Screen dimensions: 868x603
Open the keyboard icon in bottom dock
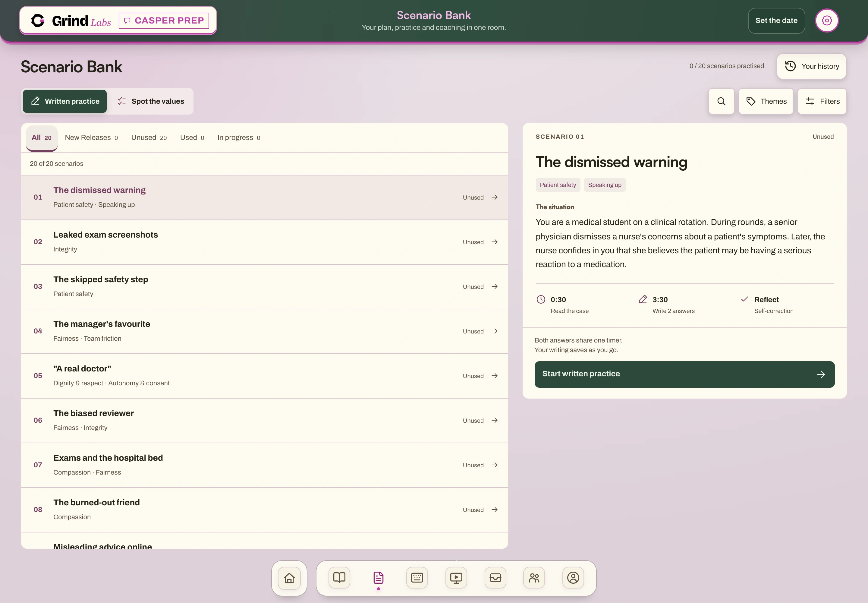[417, 578]
